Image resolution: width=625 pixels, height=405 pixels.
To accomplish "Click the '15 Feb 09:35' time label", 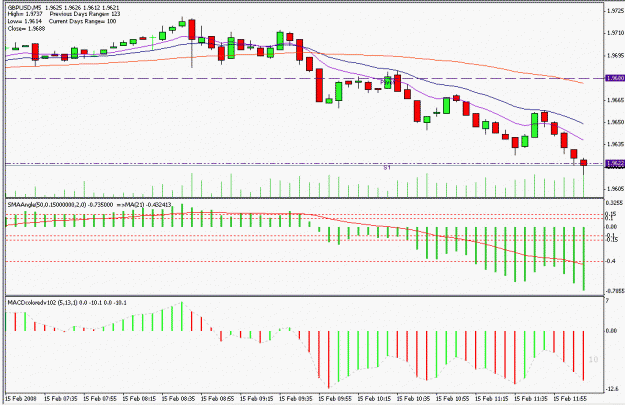I will coord(296,398).
